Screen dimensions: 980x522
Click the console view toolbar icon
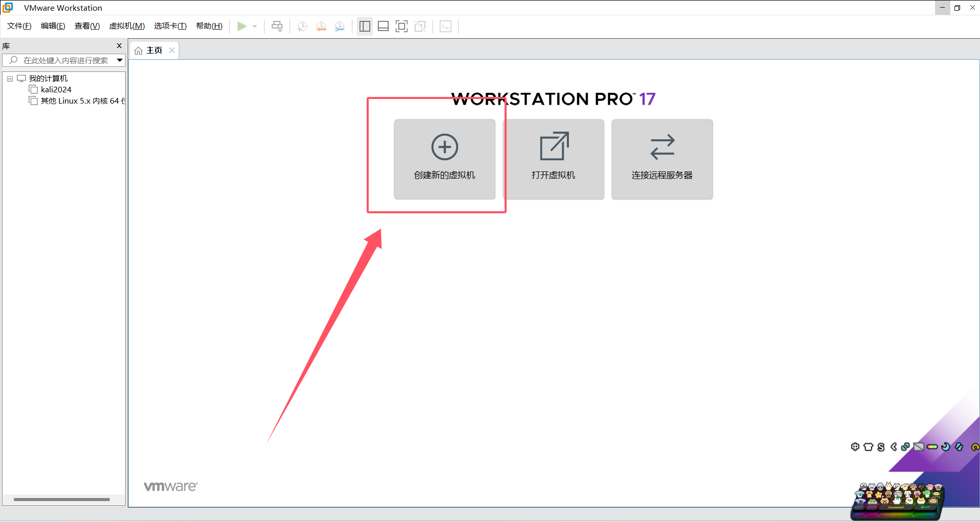coord(445,27)
